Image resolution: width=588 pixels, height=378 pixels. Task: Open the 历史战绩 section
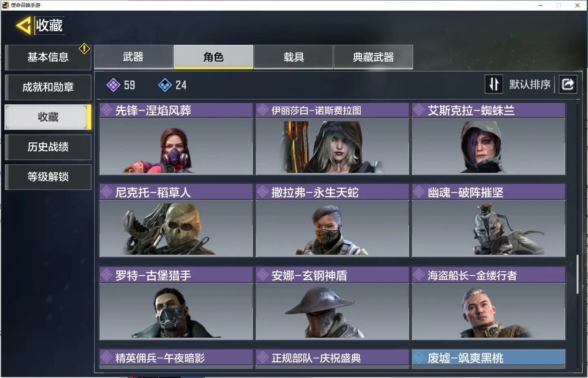(x=48, y=147)
